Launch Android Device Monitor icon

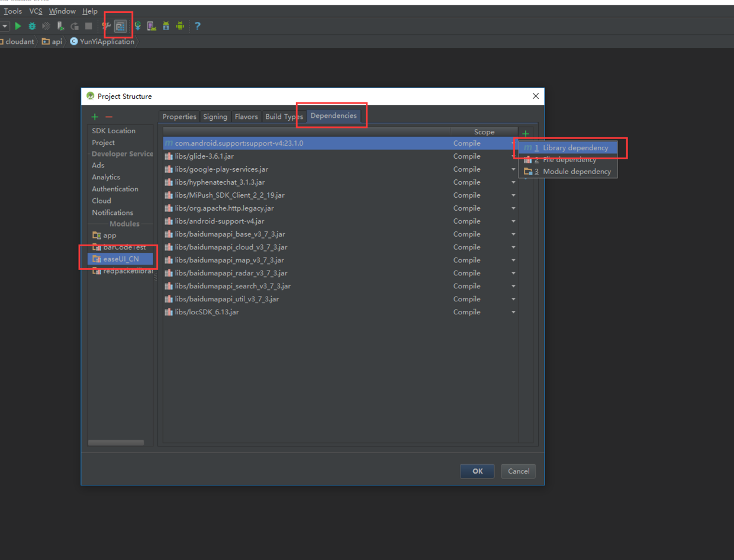(x=180, y=26)
